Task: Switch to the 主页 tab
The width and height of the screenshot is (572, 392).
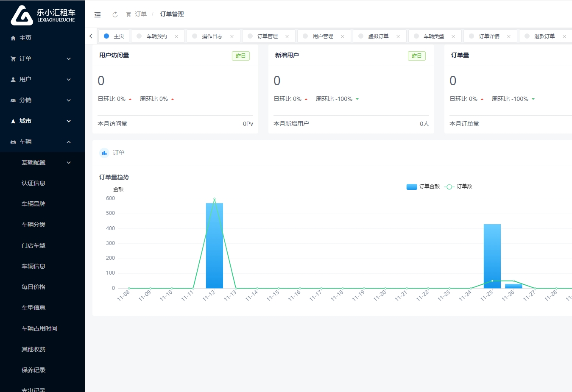Action: (x=114, y=36)
